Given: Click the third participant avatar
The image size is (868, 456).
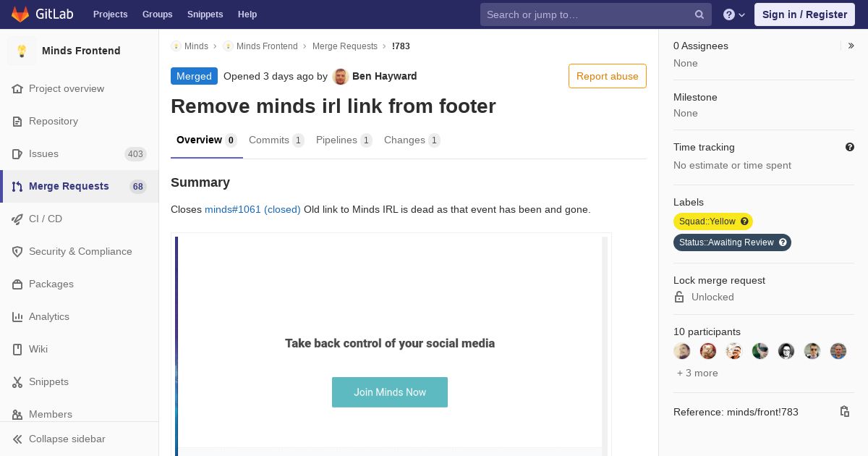Looking at the screenshot, I should [734, 351].
